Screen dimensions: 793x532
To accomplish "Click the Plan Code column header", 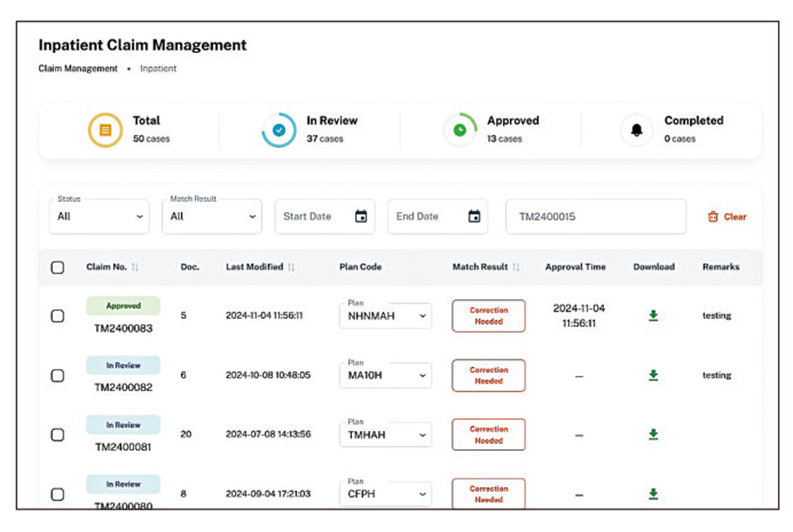I will point(361,267).
